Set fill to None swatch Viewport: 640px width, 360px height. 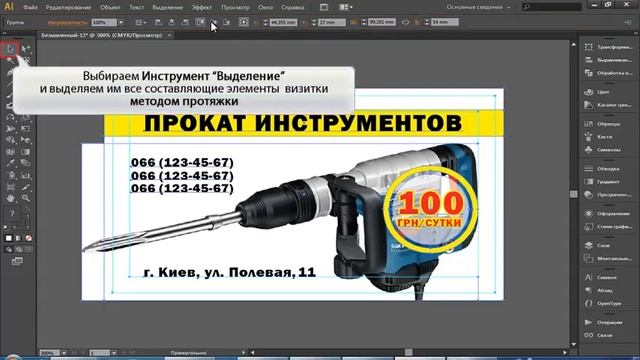(x=29, y=238)
